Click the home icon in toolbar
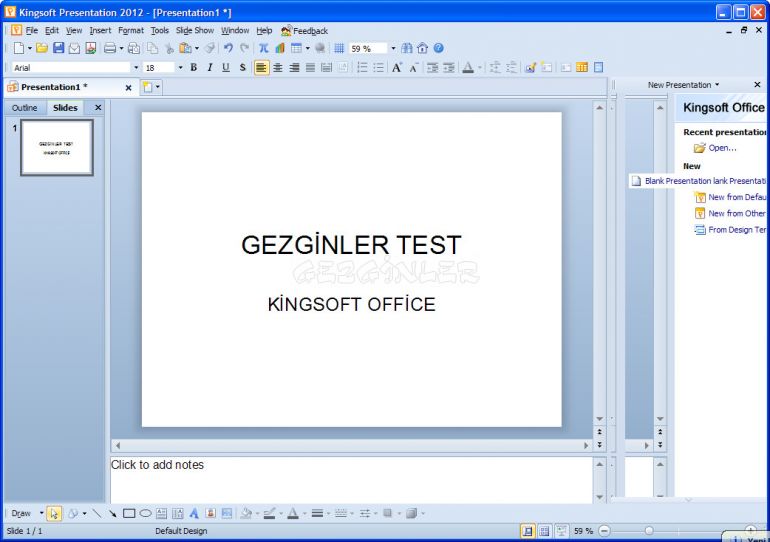 click(422, 48)
